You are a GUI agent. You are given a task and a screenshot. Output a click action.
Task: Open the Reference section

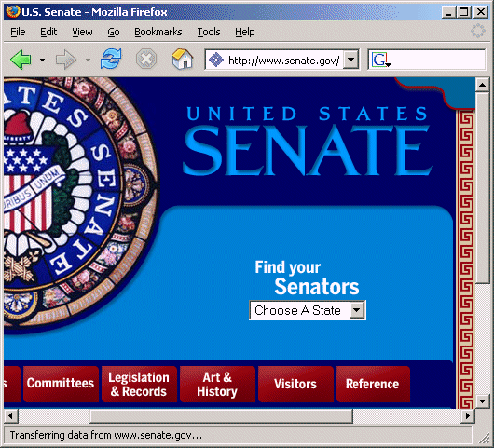pyautogui.click(x=373, y=384)
